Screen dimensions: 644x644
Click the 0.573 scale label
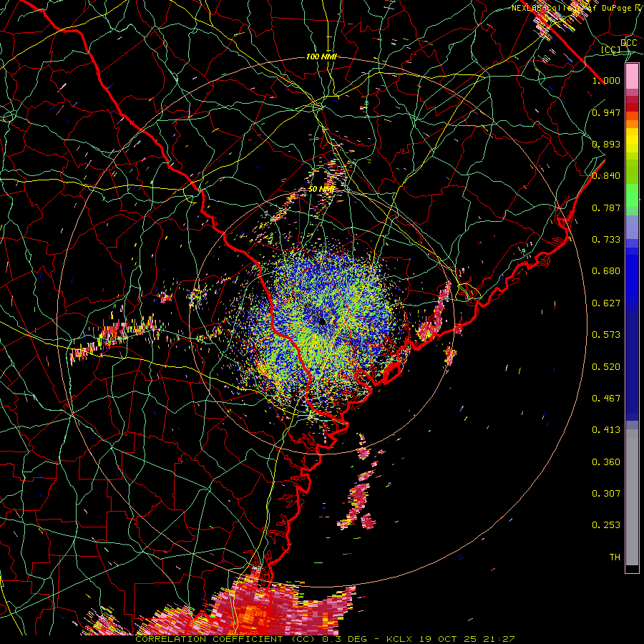606,335
